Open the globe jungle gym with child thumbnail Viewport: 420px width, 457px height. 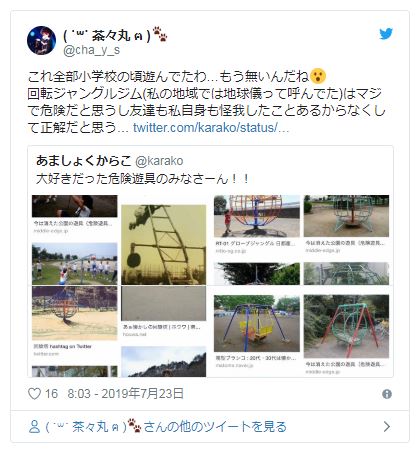257,216
